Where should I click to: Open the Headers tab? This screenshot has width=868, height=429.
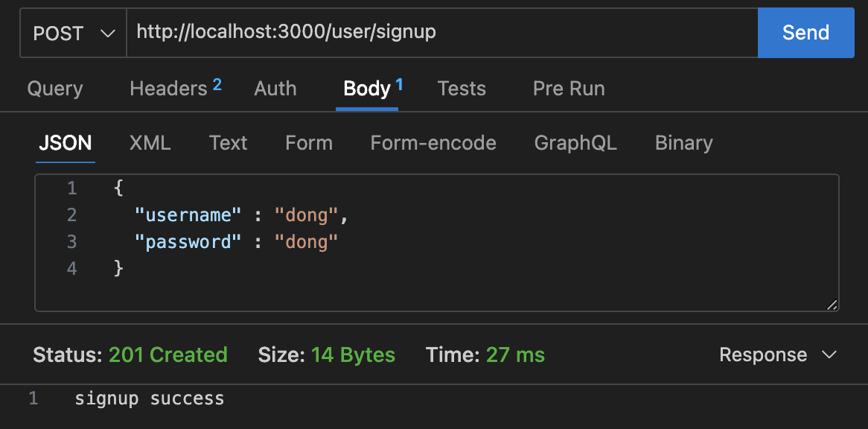(x=175, y=88)
